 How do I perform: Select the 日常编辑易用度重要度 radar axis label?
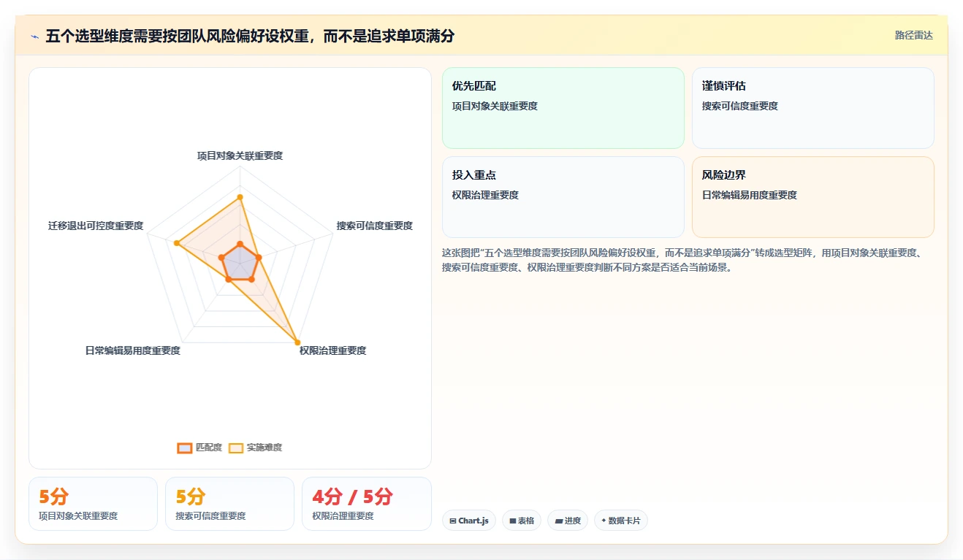pos(133,350)
